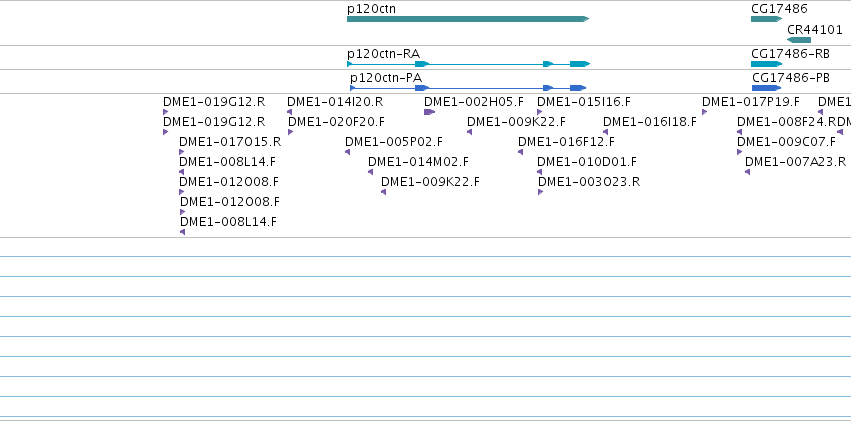Select the CG17486 gene bar

click(x=766, y=19)
